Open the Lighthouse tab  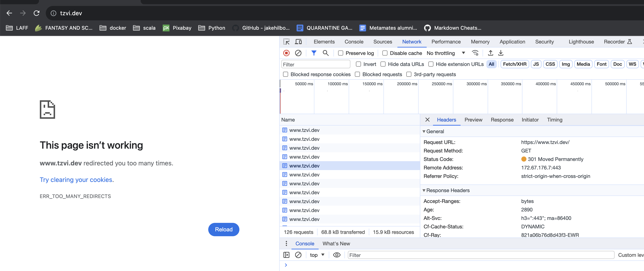click(581, 42)
